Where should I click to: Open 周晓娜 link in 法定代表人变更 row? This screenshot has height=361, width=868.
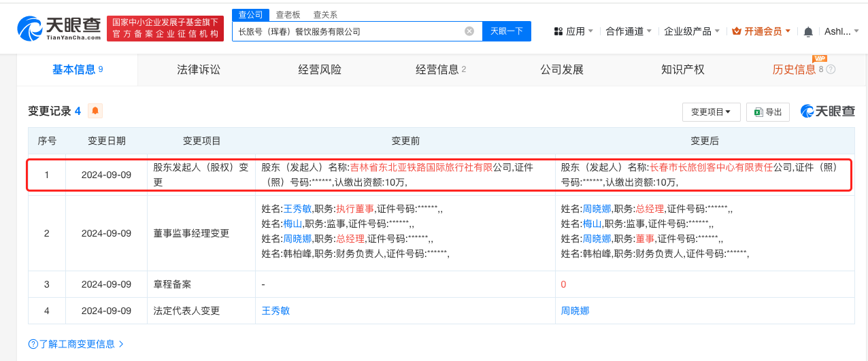coord(575,310)
